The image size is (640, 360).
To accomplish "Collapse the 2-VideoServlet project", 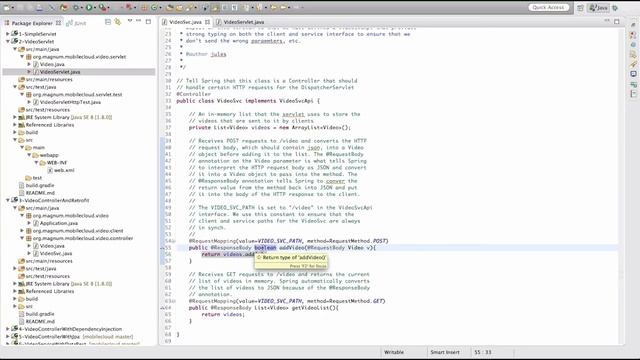I will pyautogui.click(x=8, y=41).
